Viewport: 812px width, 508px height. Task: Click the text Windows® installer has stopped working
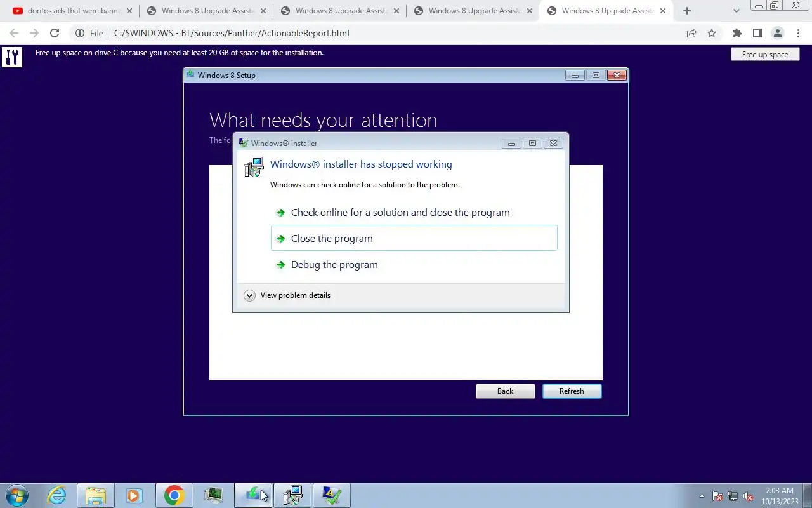click(x=361, y=164)
